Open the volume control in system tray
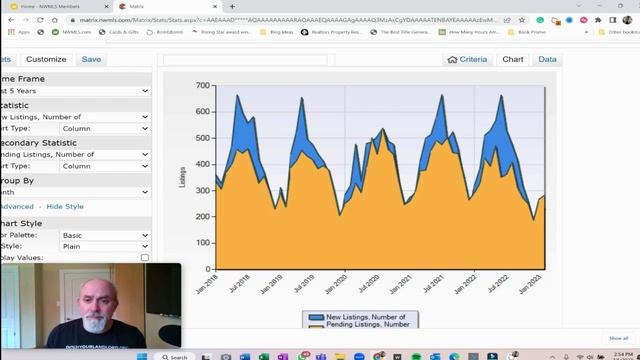 point(590,357)
